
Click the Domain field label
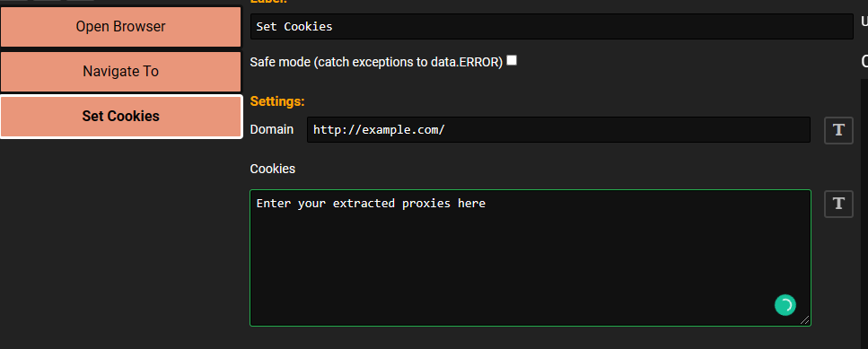[x=272, y=129]
